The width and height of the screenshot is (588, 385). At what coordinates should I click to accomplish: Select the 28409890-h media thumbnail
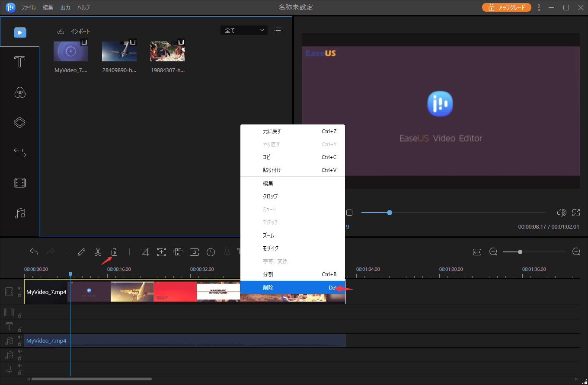pos(119,51)
